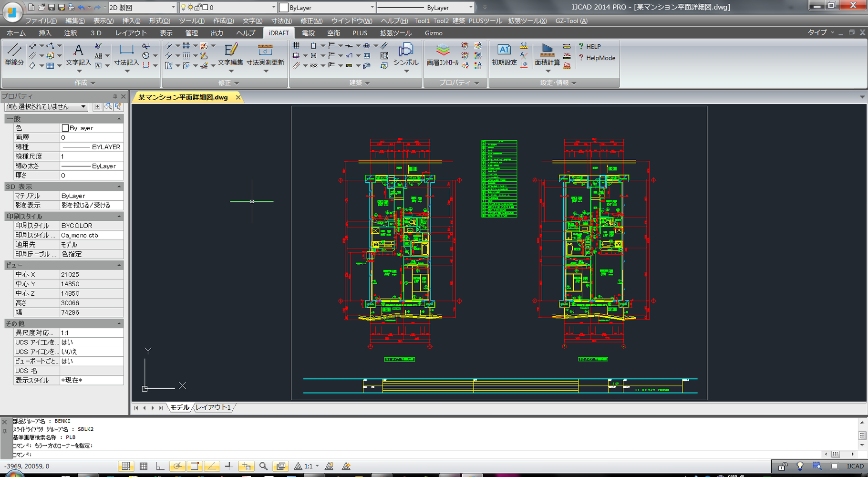Click the zoom magnifier in status bar
Screen dimensions: 868x477
pos(263,466)
